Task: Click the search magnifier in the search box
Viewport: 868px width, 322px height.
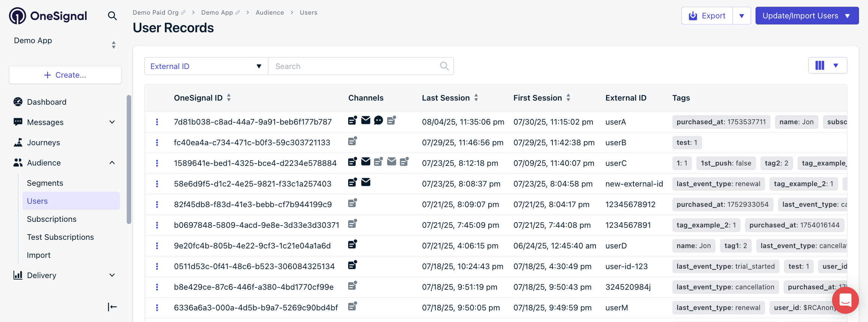Action: pyautogui.click(x=444, y=66)
